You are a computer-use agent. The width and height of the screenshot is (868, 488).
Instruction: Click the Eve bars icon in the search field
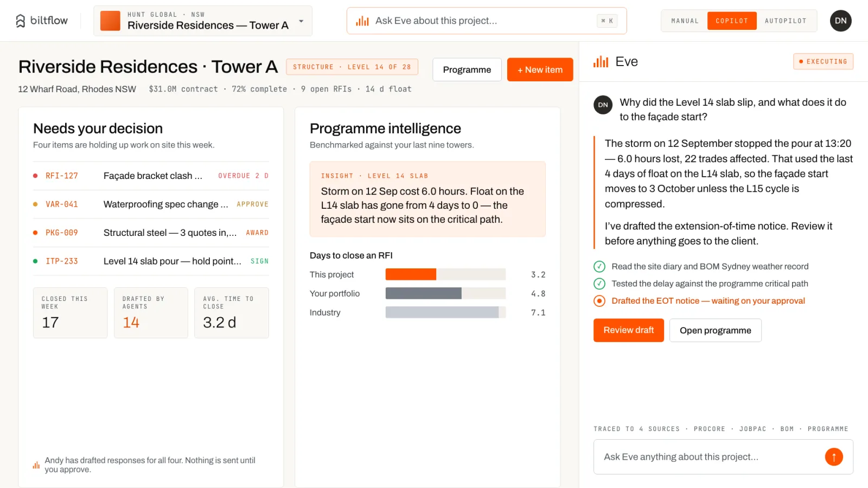(x=362, y=21)
